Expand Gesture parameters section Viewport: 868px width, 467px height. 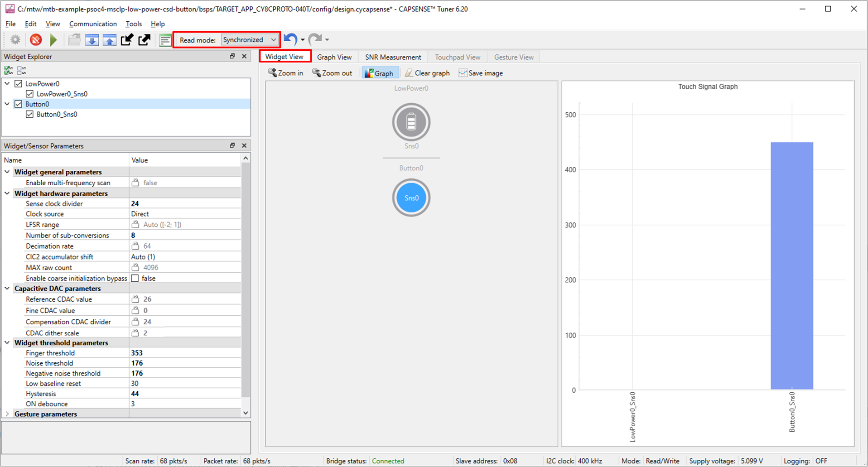coord(7,414)
